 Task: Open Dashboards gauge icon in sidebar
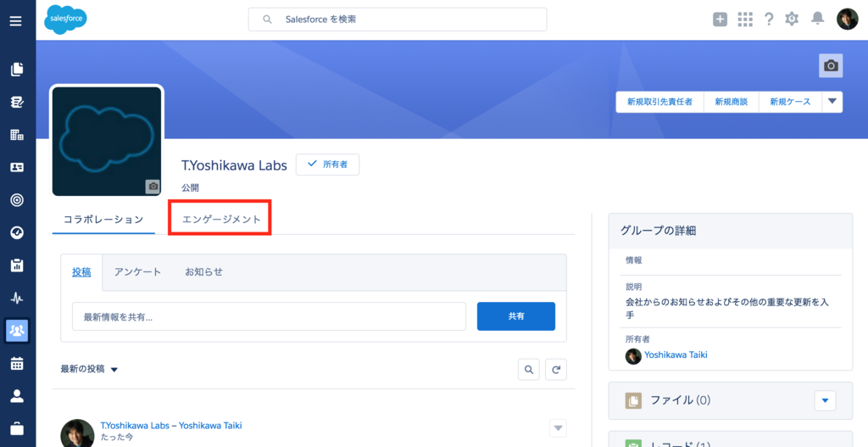pos(17,232)
